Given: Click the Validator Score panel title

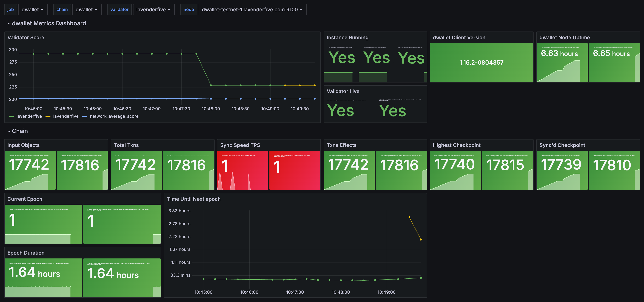Looking at the screenshot, I should coord(26,38).
